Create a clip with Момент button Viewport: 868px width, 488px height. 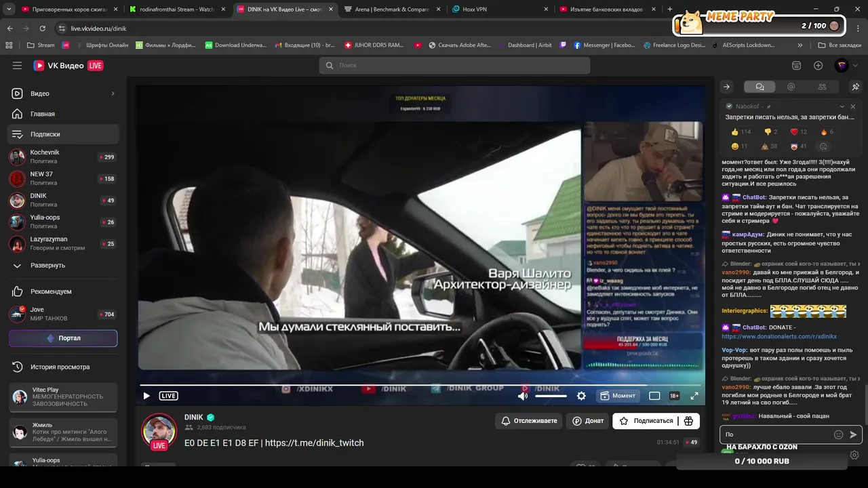pos(618,396)
